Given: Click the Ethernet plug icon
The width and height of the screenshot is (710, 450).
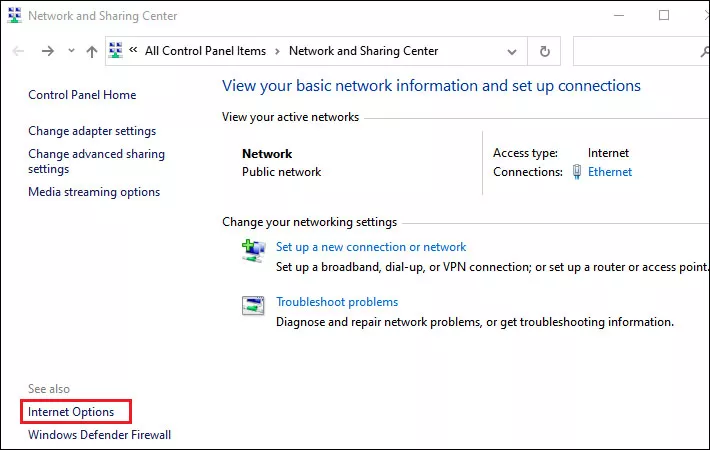Looking at the screenshot, I should tap(576, 172).
